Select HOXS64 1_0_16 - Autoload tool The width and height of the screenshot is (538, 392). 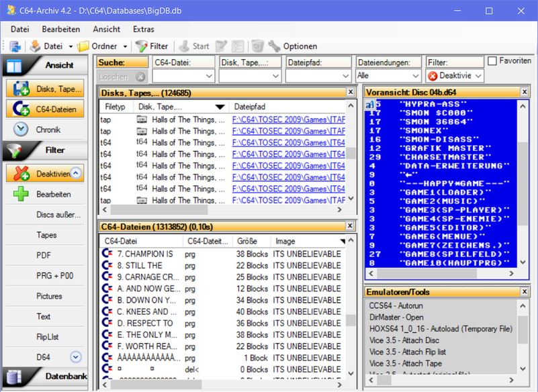click(x=441, y=328)
